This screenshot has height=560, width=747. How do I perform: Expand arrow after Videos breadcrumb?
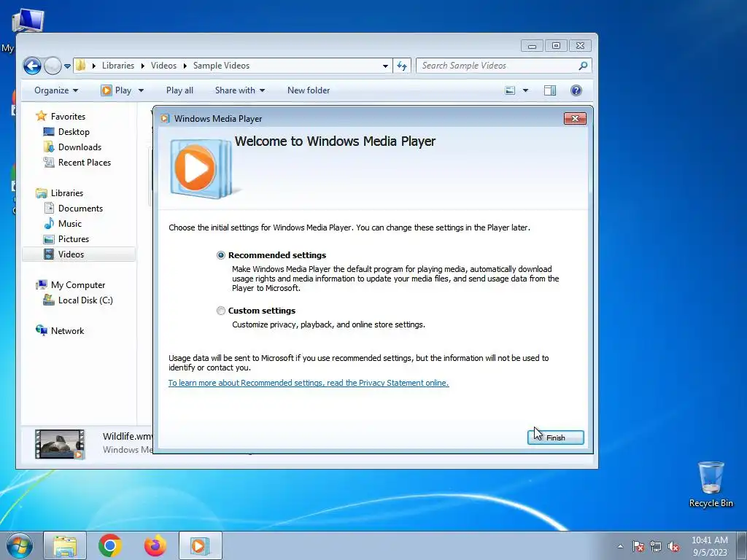(x=185, y=66)
